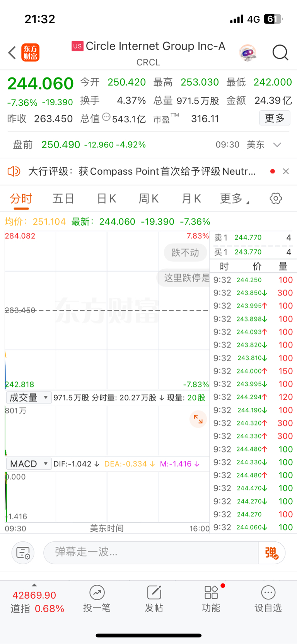The height and width of the screenshot is (644, 297).
Task: Tap the 金额 24.39亿 value
Action: (273, 101)
